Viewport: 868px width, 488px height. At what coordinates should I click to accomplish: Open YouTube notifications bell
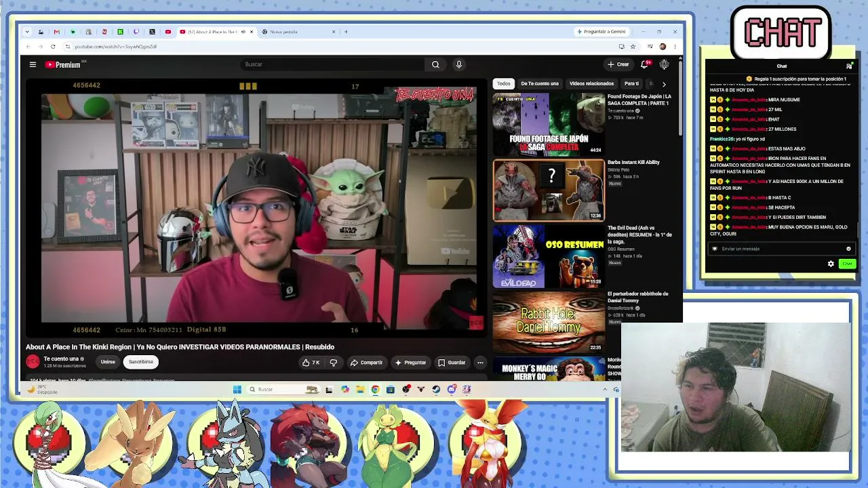(645, 64)
